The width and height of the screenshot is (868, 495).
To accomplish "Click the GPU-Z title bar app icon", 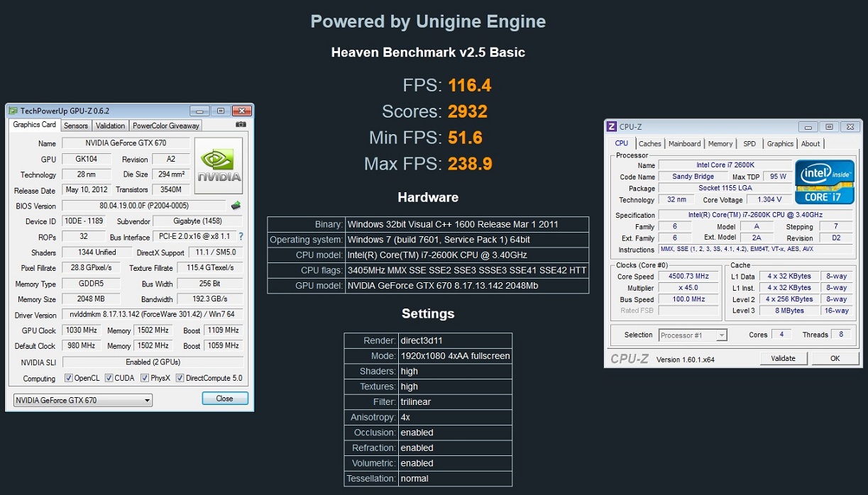I will [13, 111].
